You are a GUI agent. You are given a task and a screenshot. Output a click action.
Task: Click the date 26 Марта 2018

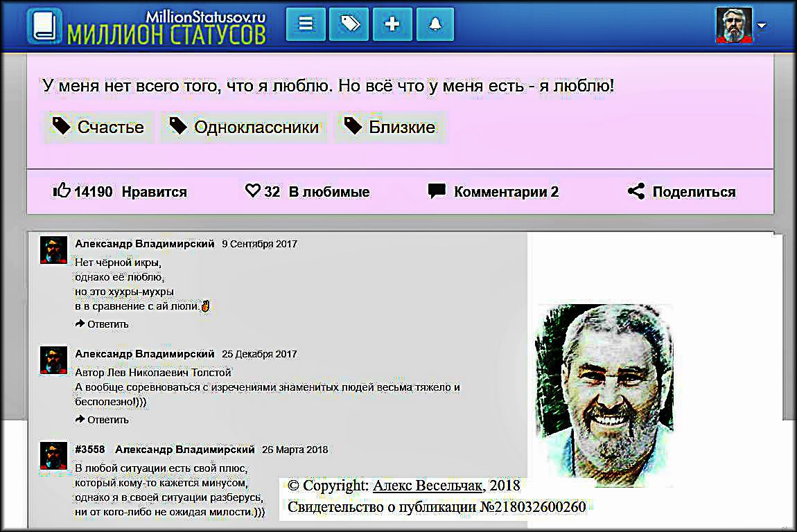pyautogui.click(x=295, y=450)
